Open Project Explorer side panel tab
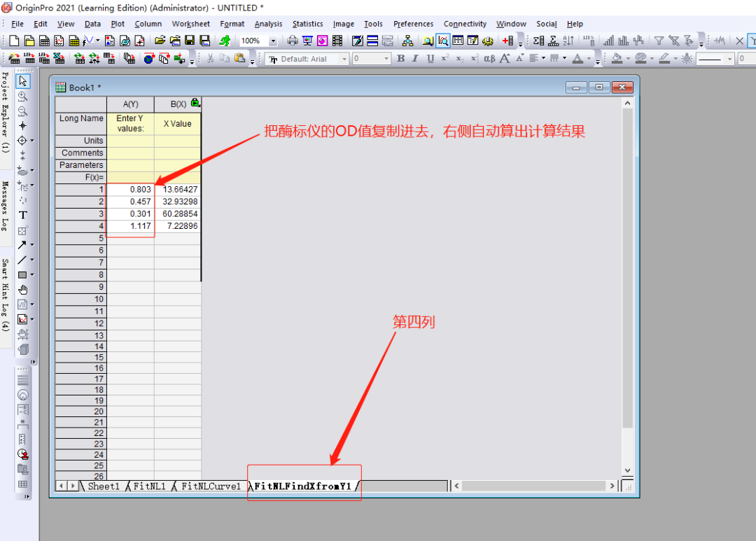Viewport: 756px width, 541px height. point(5,112)
